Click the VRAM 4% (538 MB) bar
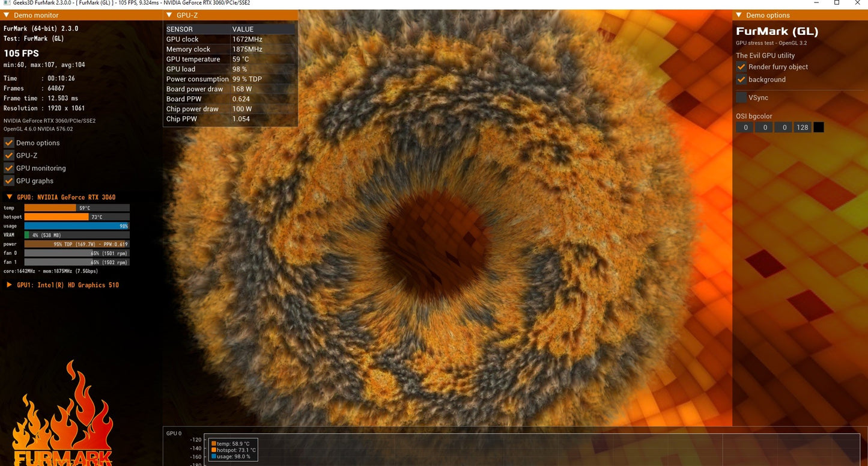The width and height of the screenshot is (868, 466). pyautogui.click(x=77, y=235)
